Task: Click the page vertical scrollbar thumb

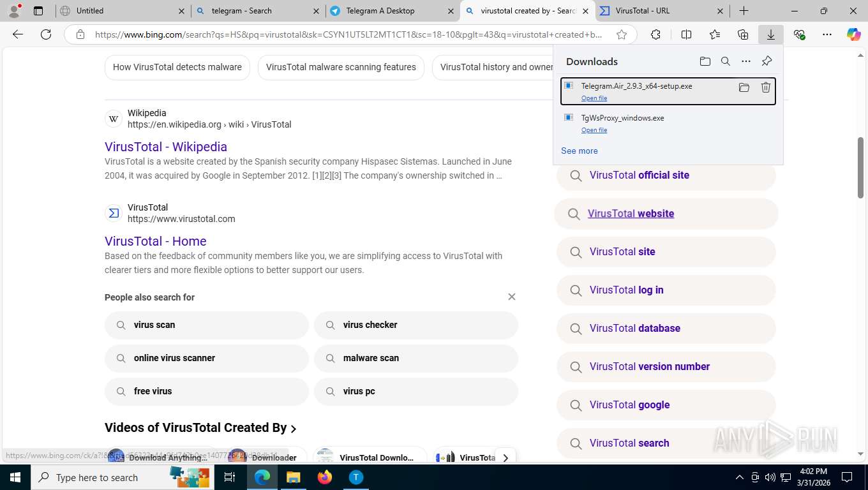Action: click(x=860, y=168)
